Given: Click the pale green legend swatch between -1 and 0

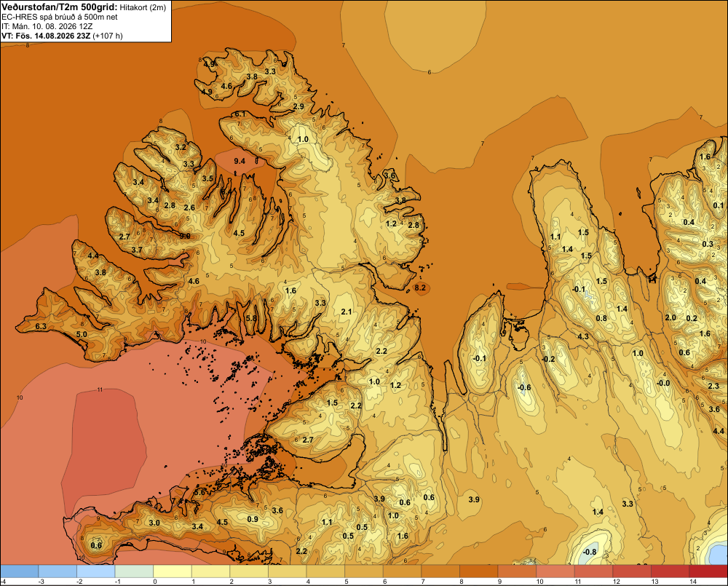Looking at the screenshot, I should pos(134,571).
